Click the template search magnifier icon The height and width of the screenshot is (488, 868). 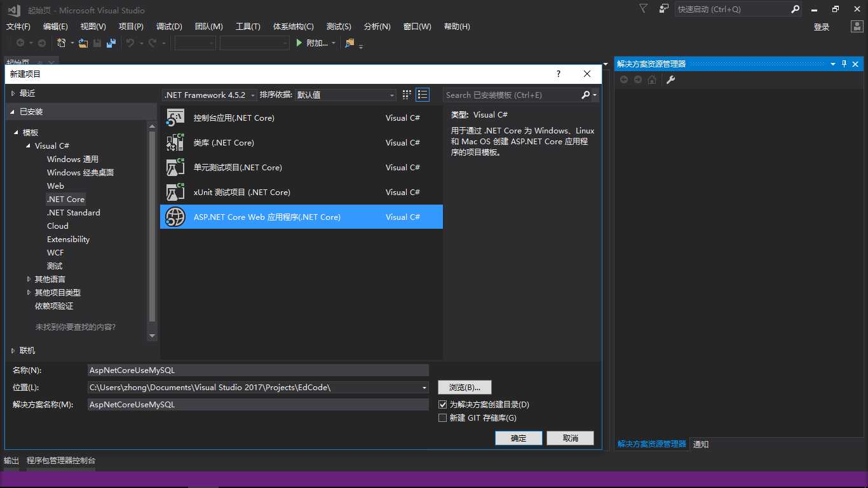point(586,95)
